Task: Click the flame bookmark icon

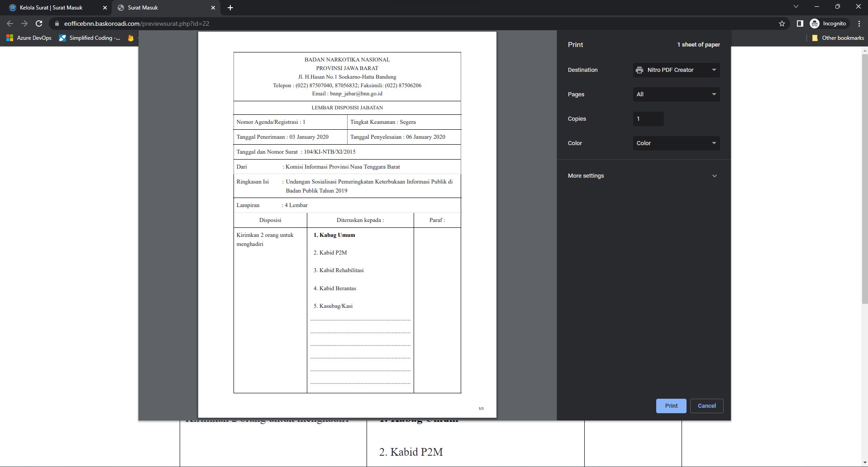Action: (x=131, y=38)
